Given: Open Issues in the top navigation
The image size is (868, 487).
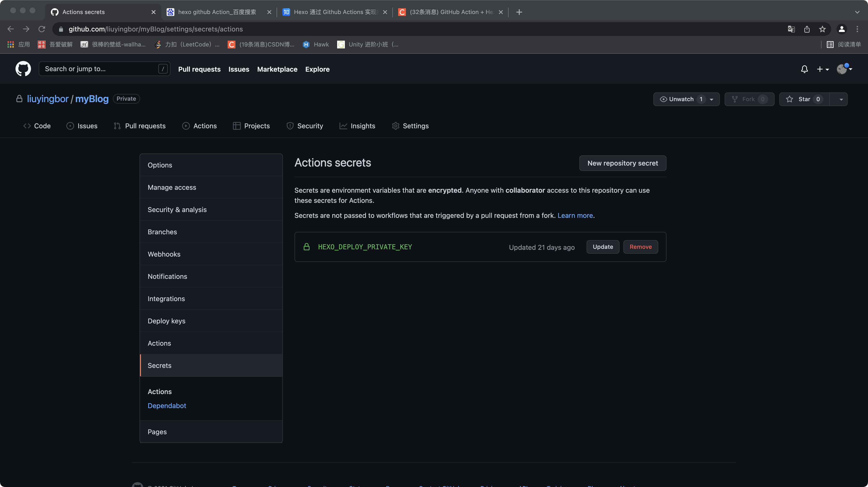Looking at the screenshot, I should pos(239,69).
